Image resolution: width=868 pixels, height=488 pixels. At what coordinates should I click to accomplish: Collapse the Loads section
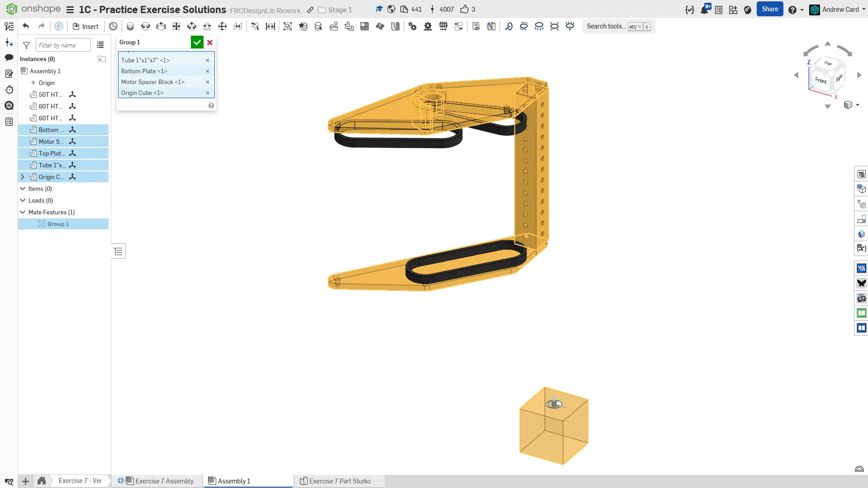pos(23,200)
